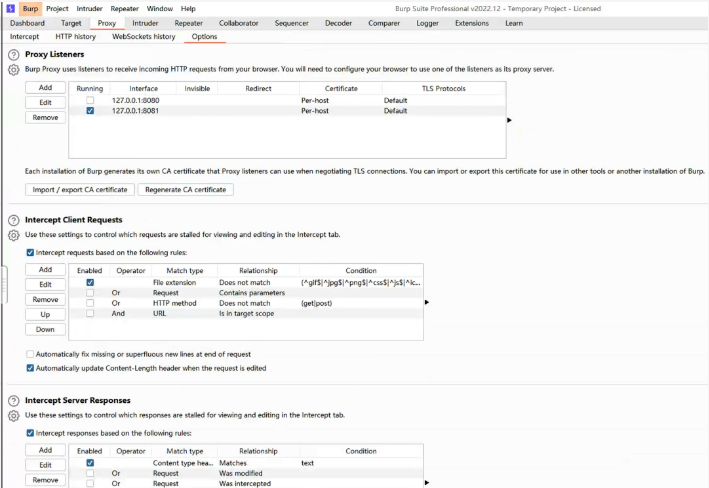The image size is (709, 488).
Task: Switch to the Comparer tab
Action: pyautogui.click(x=384, y=23)
